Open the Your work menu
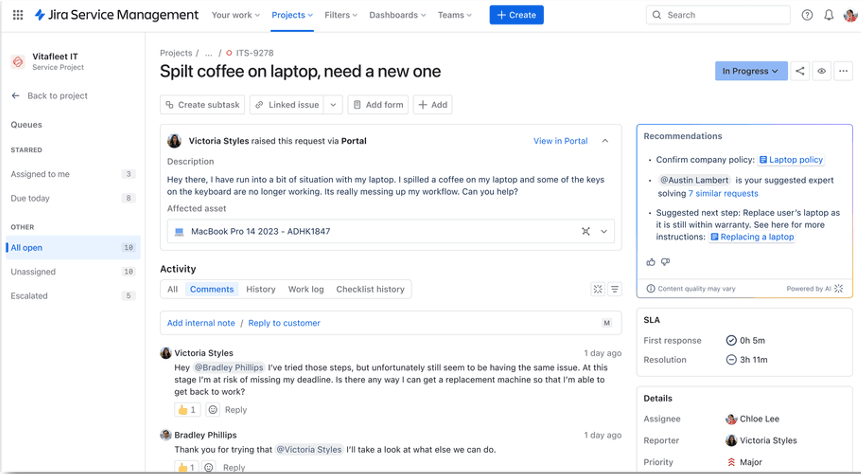This screenshot has height=474, width=861. pos(236,15)
